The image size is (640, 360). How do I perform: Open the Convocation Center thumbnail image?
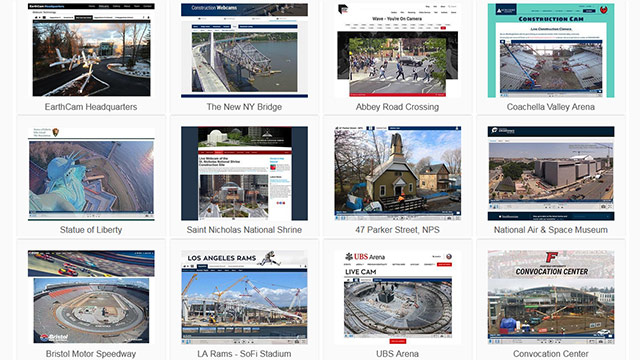(551, 297)
